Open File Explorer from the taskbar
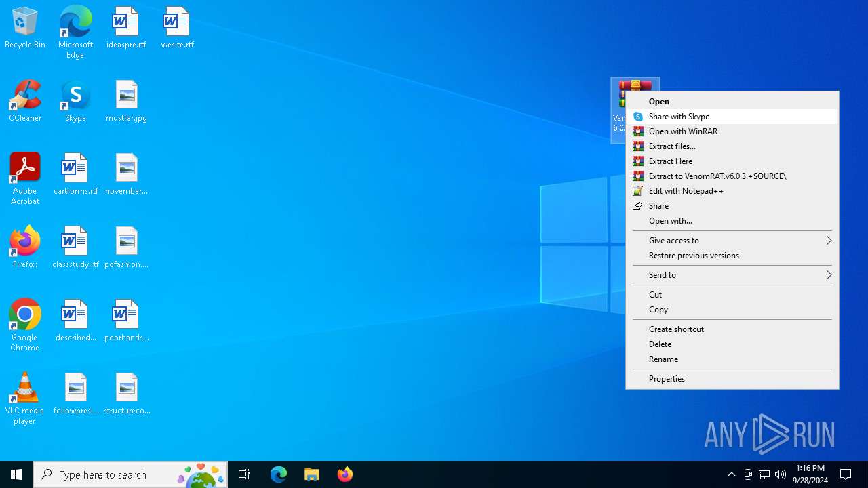The height and width of the screenshot is (488, 868). 312,474
